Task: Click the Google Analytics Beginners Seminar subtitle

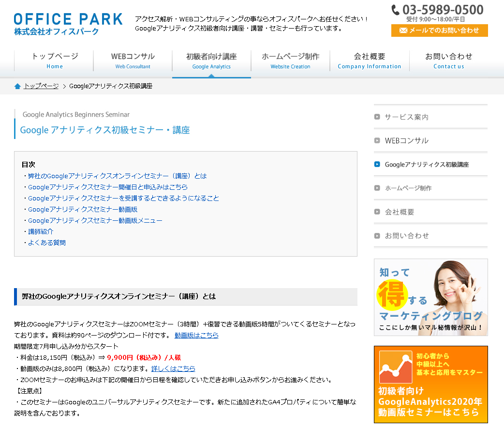Action: [x=76, y=115]
